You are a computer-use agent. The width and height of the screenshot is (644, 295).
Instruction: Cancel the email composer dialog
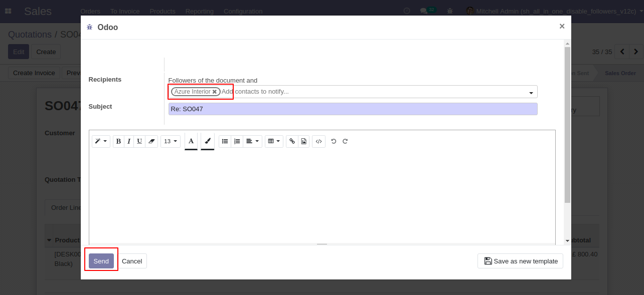tap(132, 261)
